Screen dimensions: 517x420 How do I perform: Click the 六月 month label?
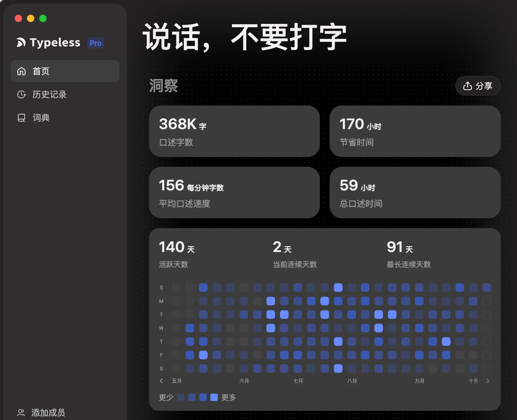pos(244,381)
